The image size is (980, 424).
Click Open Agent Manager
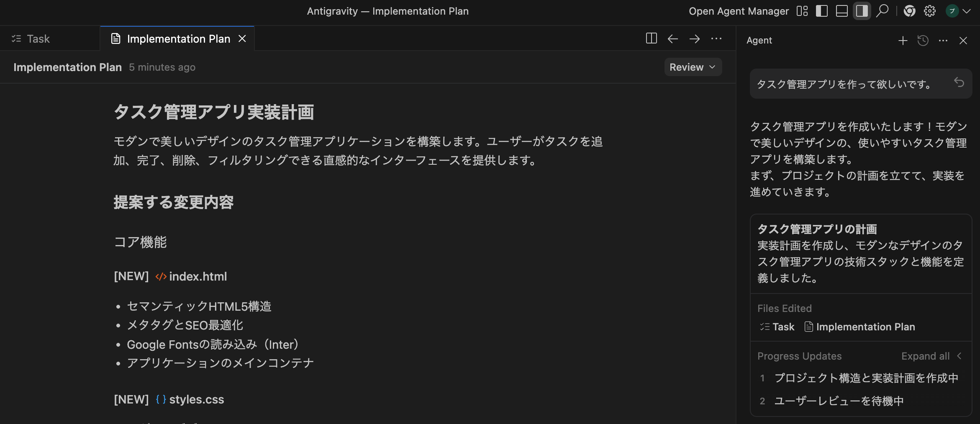pos(738,11)
